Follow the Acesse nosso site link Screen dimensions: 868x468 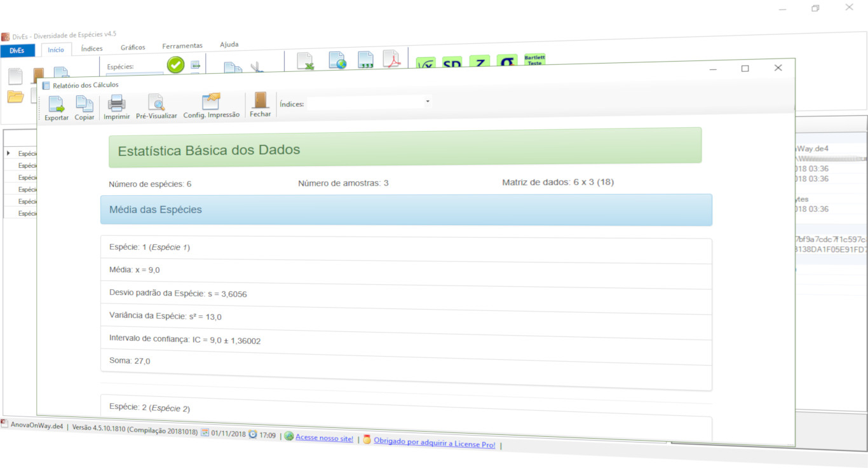(325, 438)
